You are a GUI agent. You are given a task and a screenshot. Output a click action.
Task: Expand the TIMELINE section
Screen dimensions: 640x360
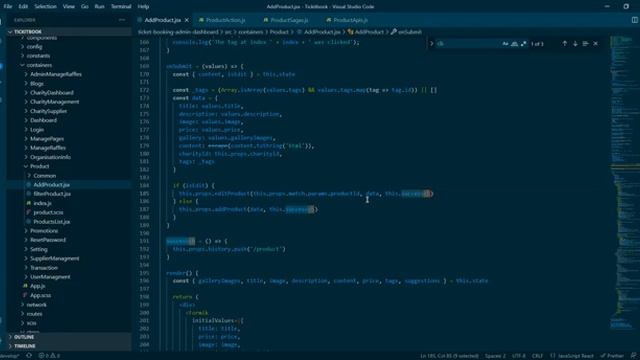click(69, 346)
